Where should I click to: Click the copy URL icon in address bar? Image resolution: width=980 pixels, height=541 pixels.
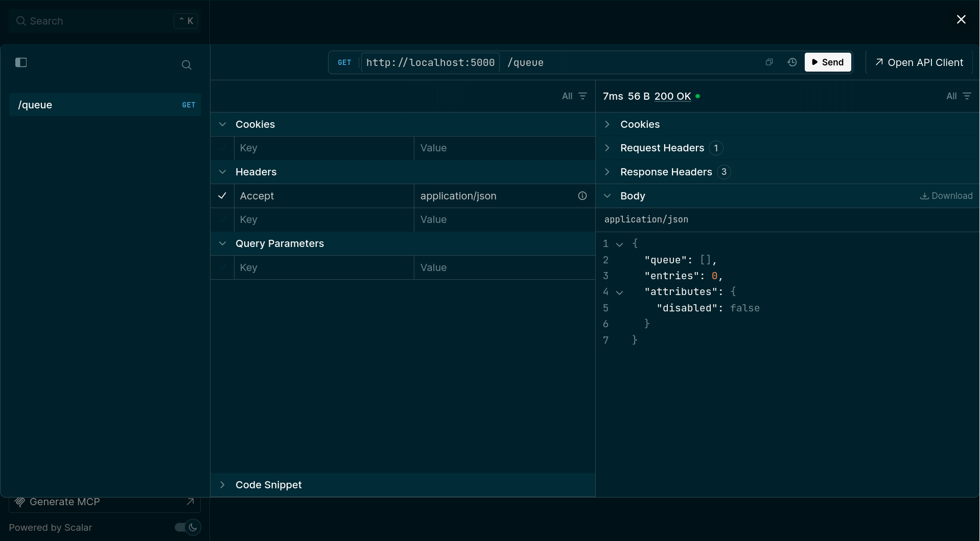(769, 62)
